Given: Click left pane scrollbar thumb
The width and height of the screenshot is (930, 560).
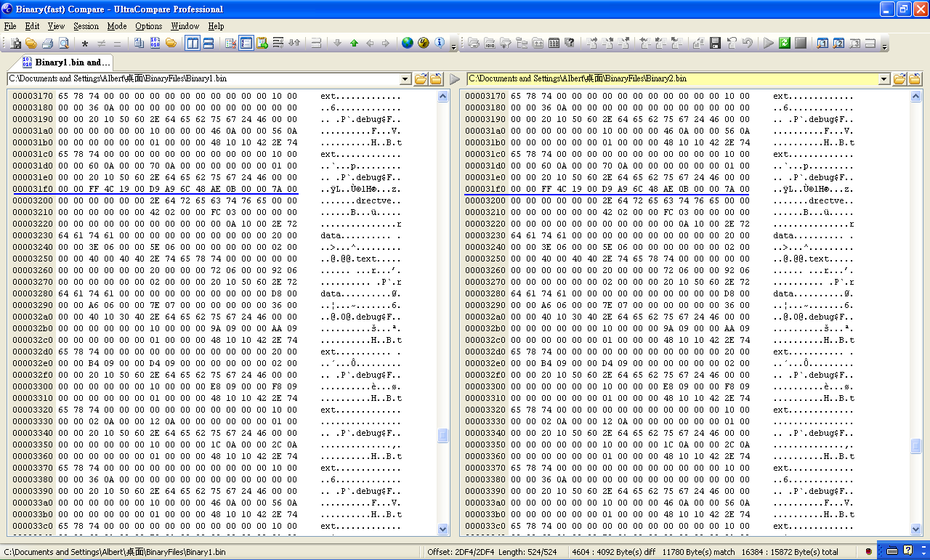Looking at the screenshot, I should [443, 435].
